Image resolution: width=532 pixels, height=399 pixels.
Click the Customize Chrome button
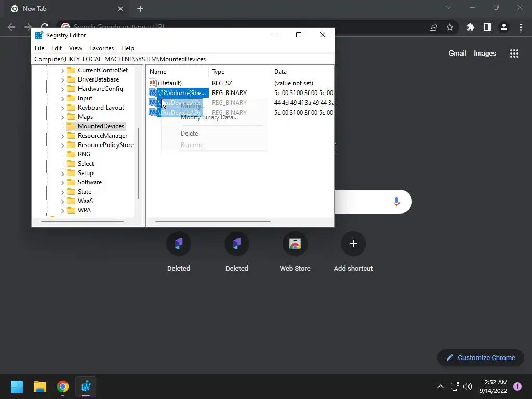(x=481, y=357)
